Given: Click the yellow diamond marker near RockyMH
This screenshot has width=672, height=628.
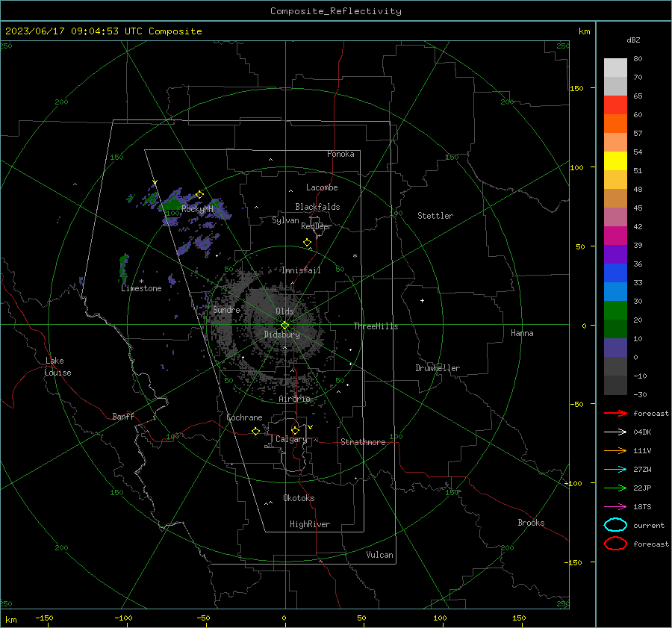Looking at the screenshot, I should coord(199,195).
